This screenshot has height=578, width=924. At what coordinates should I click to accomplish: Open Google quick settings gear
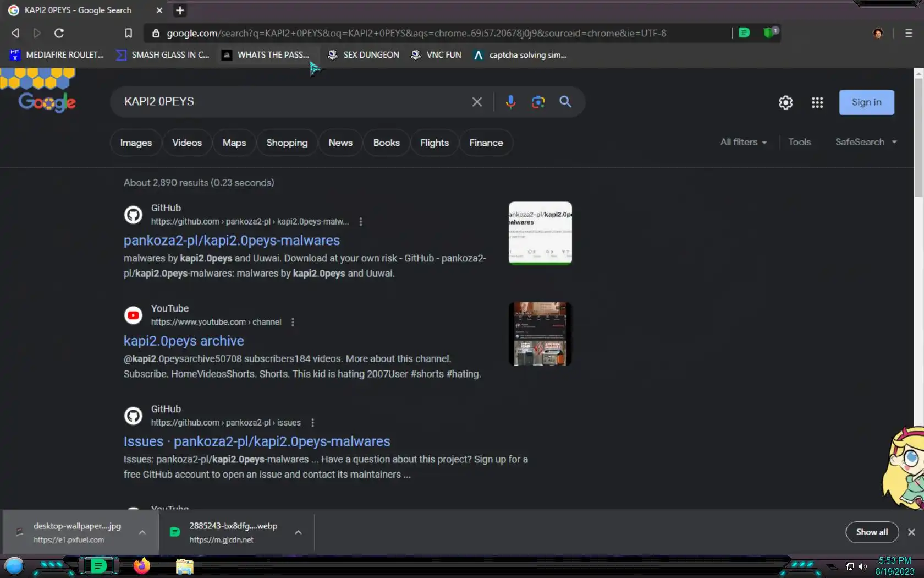(785, 102)
